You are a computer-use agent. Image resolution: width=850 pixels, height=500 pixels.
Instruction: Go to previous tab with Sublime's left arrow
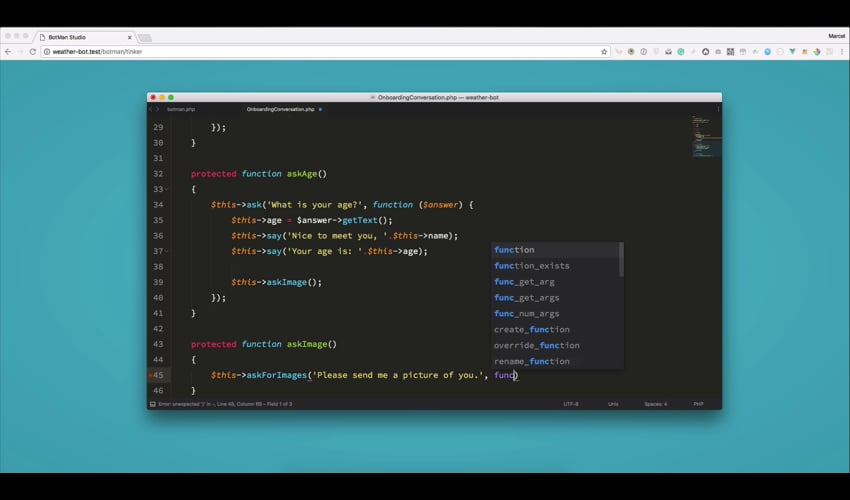(151, 109)
